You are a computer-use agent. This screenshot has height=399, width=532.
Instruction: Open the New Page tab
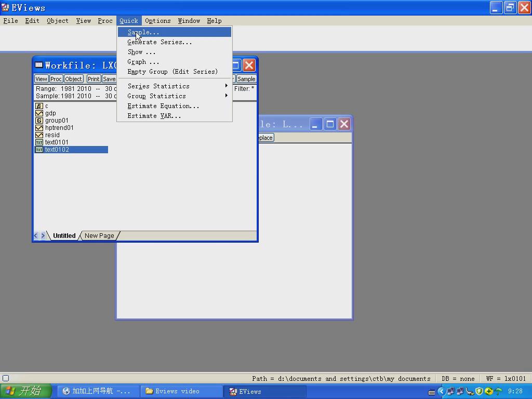pos(99,236)
